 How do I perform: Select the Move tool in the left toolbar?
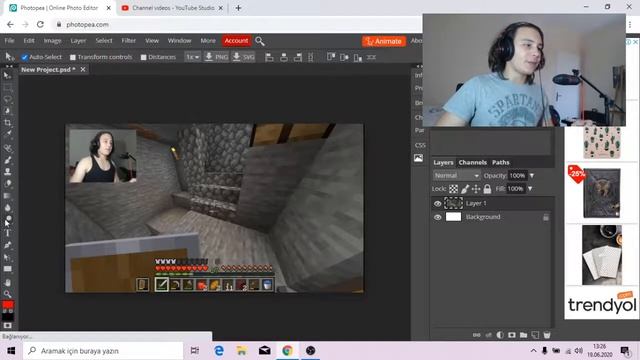[x=7, y=76]
